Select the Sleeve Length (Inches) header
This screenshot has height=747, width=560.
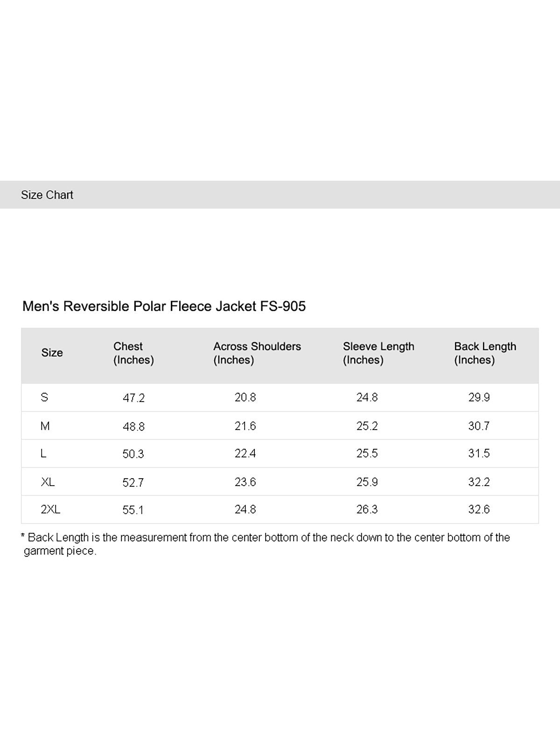(378, 353)
